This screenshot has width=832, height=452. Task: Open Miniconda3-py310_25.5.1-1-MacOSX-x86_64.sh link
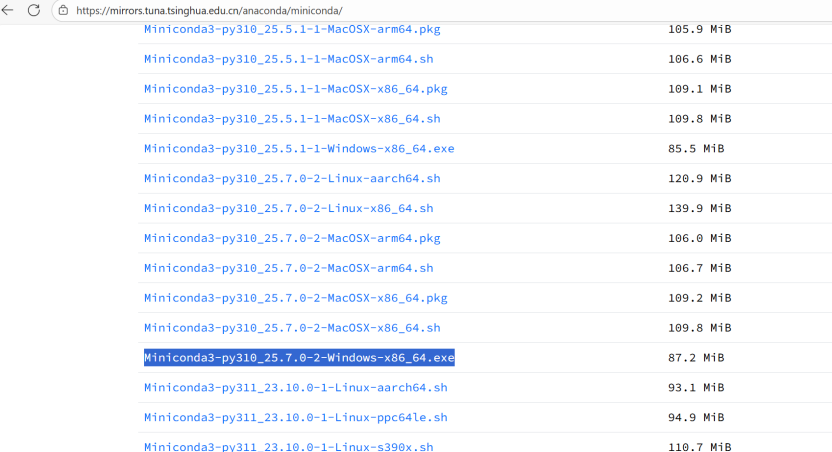[292, 118]
